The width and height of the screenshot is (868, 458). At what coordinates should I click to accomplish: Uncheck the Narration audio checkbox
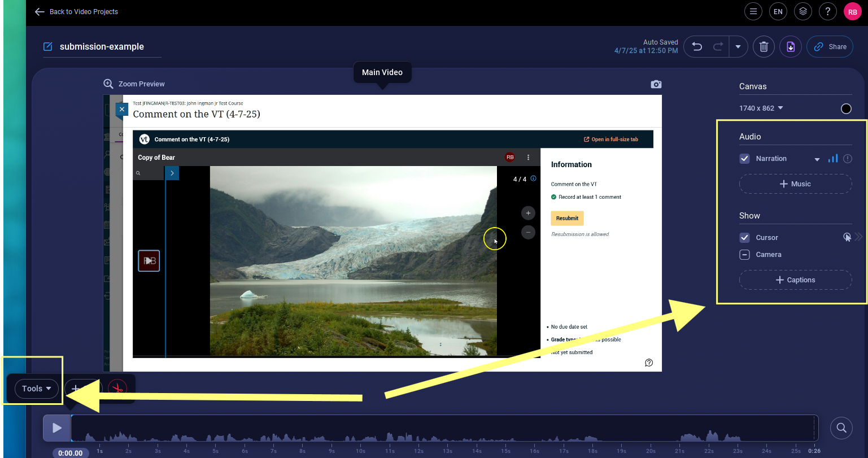point(744,159)
